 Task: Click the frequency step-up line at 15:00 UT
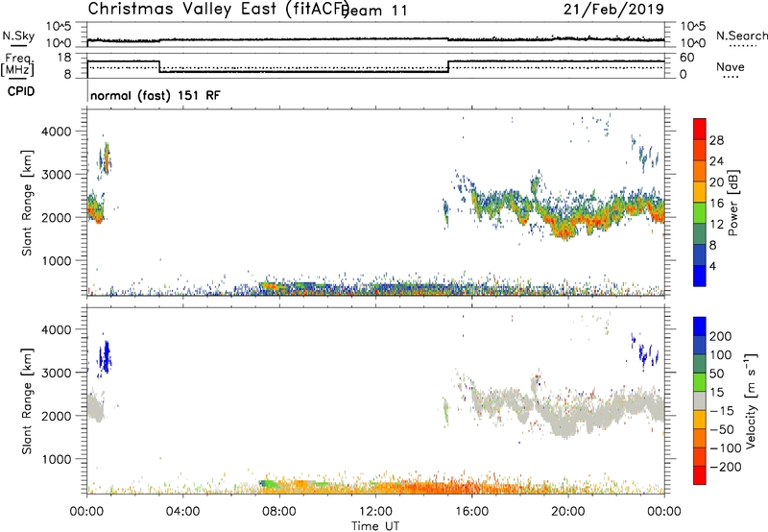pyautogui.click(x=448, y=67)
